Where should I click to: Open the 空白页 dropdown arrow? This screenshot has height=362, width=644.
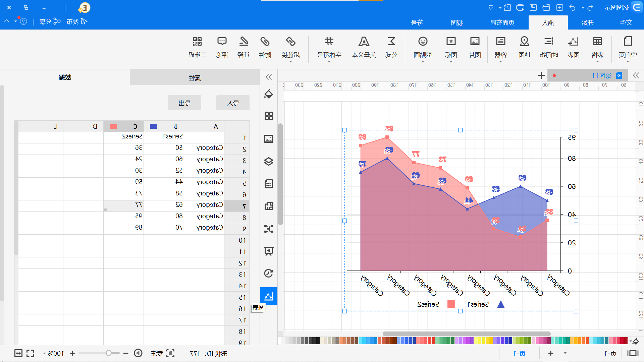click(628, 62)
